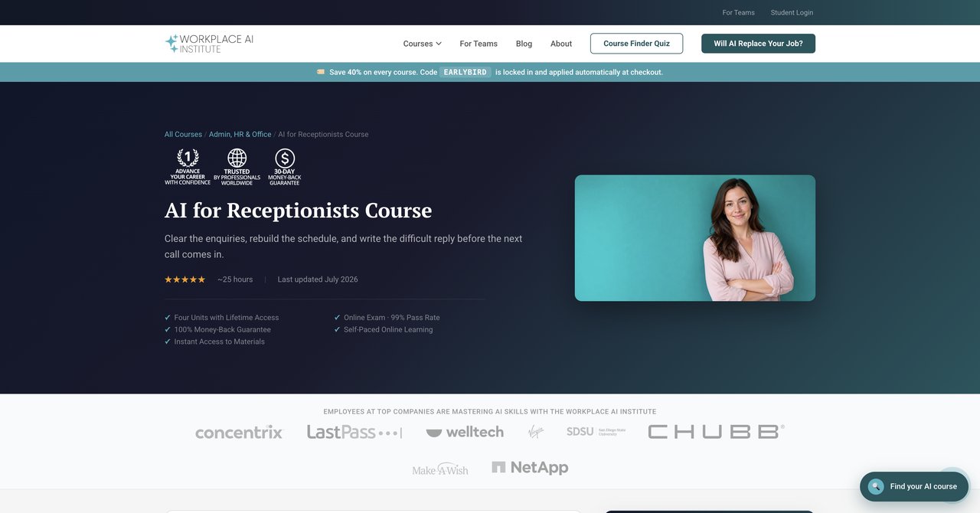This screenshot has height=513, width=980.
Task: Open the About page
Action: pyautogui.click(x=561, y=44)
